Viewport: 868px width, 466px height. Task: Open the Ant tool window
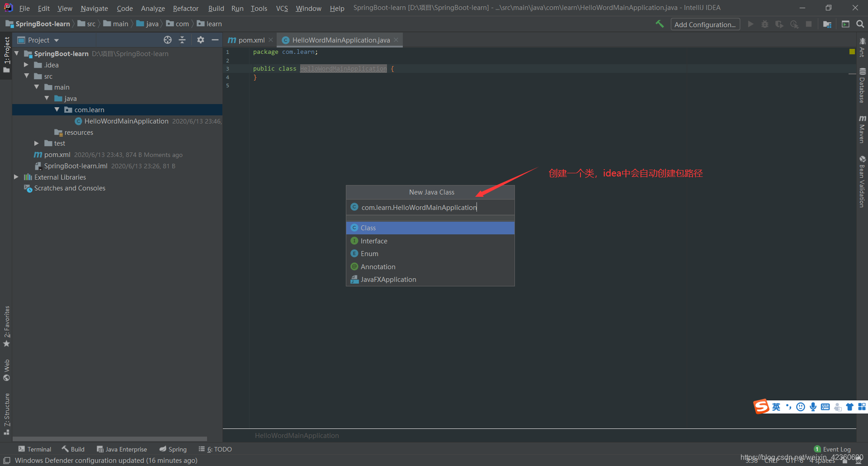click(862, 48)
